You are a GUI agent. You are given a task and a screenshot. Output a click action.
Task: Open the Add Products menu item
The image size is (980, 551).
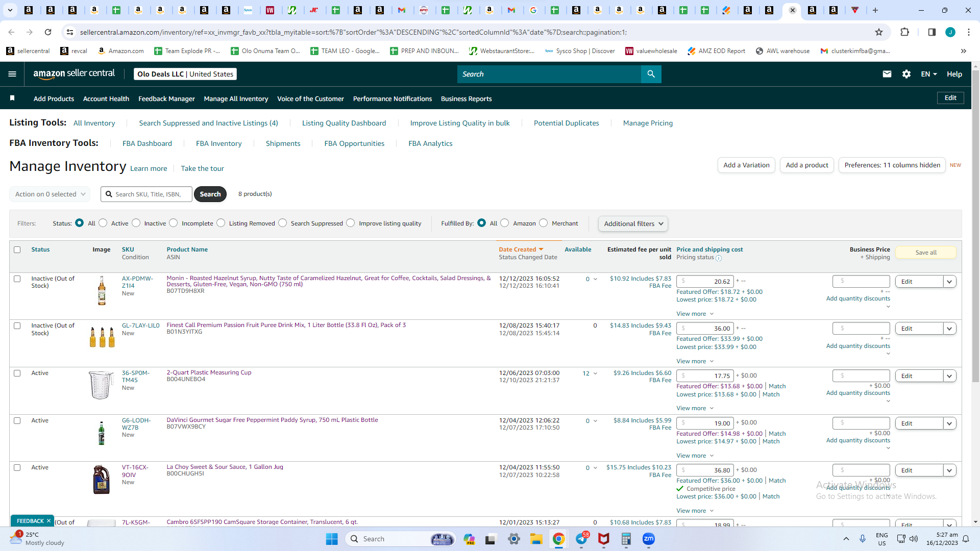point(54,98)
